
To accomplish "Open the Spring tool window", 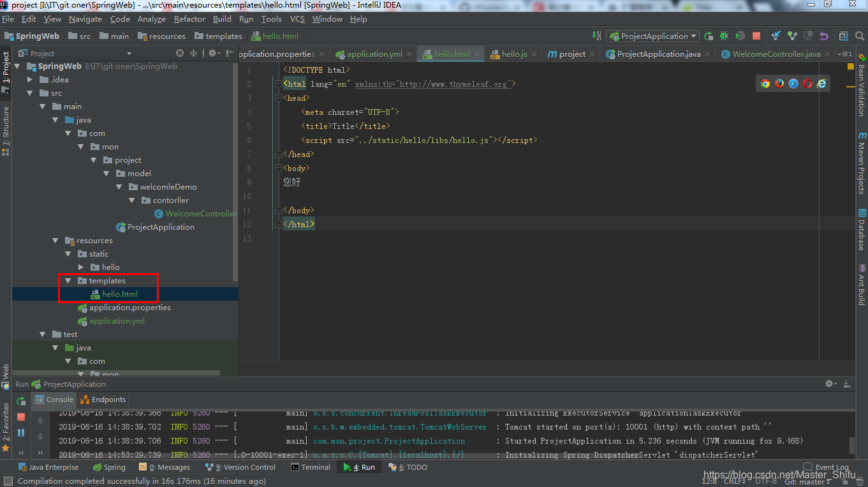I will pos(109,467).
